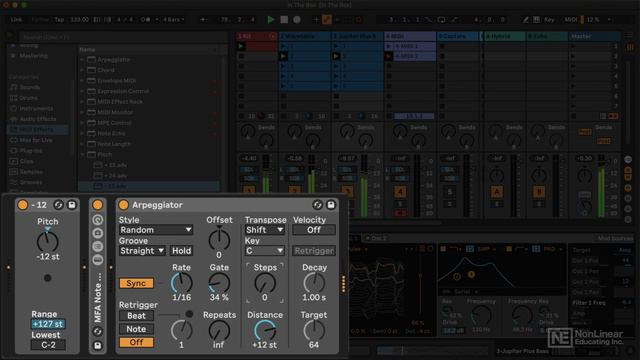The height and width of the screenshot is (360, 640).
Task: Toggle the Hold button in Arpeggiator
Action: [181, 251]
